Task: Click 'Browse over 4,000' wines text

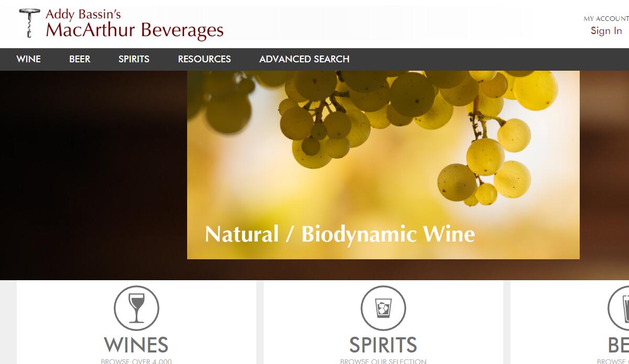Action: click(x=136, y=361)
